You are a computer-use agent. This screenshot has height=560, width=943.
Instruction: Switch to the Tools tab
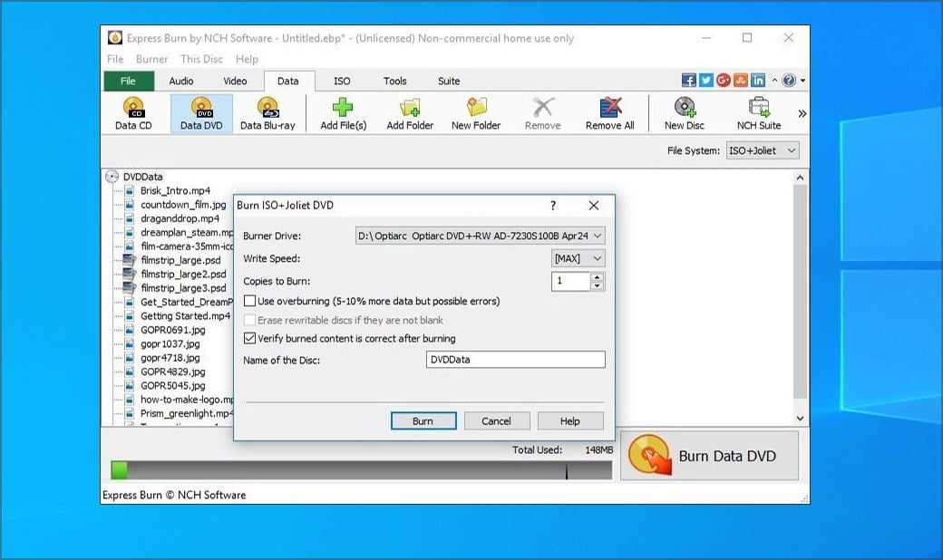pos(394,82)
